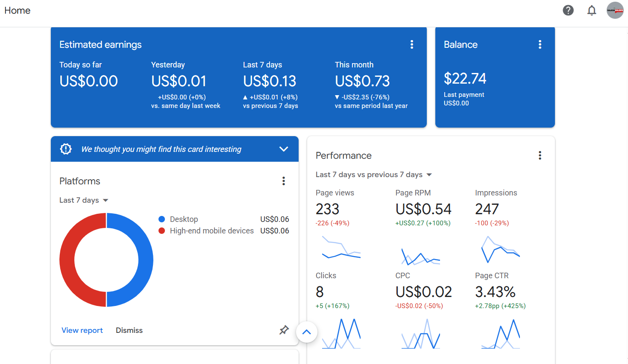Open Performance card three-dot menu
The image size is (628, 364).
click(540, 155)
